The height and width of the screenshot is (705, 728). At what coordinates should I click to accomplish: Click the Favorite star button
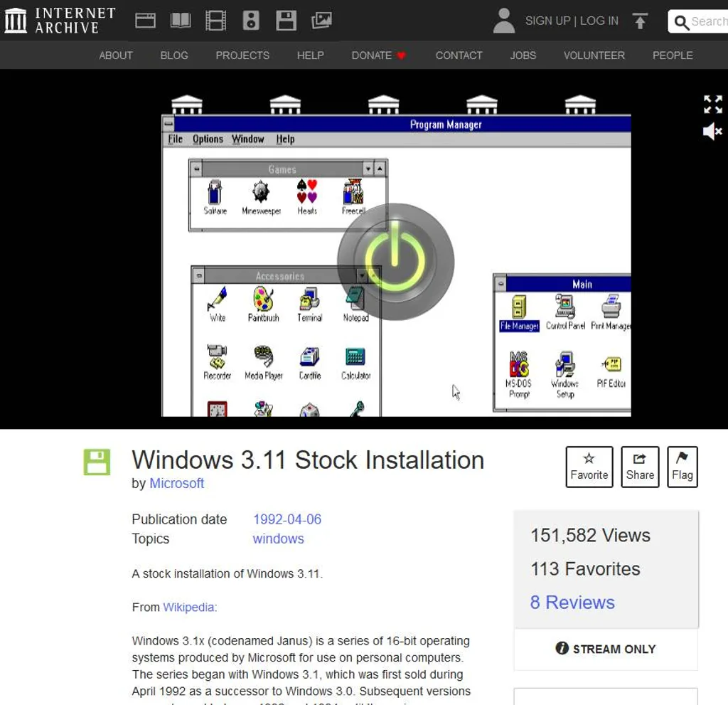click(589, 467)
